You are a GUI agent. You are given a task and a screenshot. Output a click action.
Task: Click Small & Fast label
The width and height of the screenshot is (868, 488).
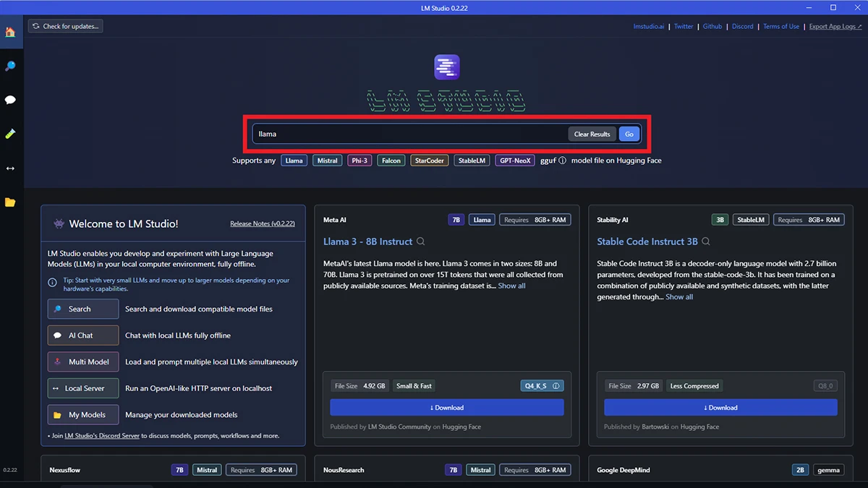point(414,386)
